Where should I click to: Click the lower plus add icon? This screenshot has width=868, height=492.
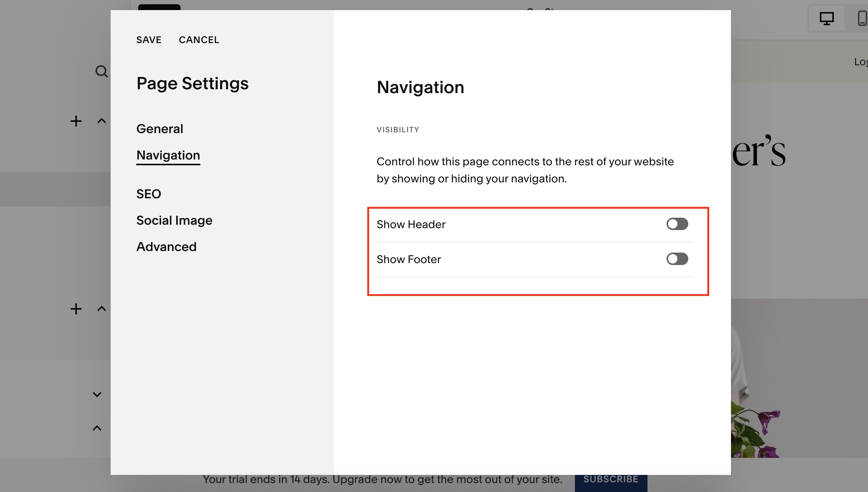tap(76, 309)
